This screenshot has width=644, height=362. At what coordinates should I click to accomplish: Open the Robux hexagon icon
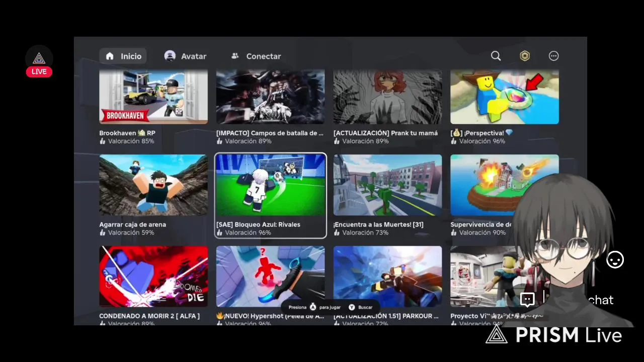click(525, 56)
